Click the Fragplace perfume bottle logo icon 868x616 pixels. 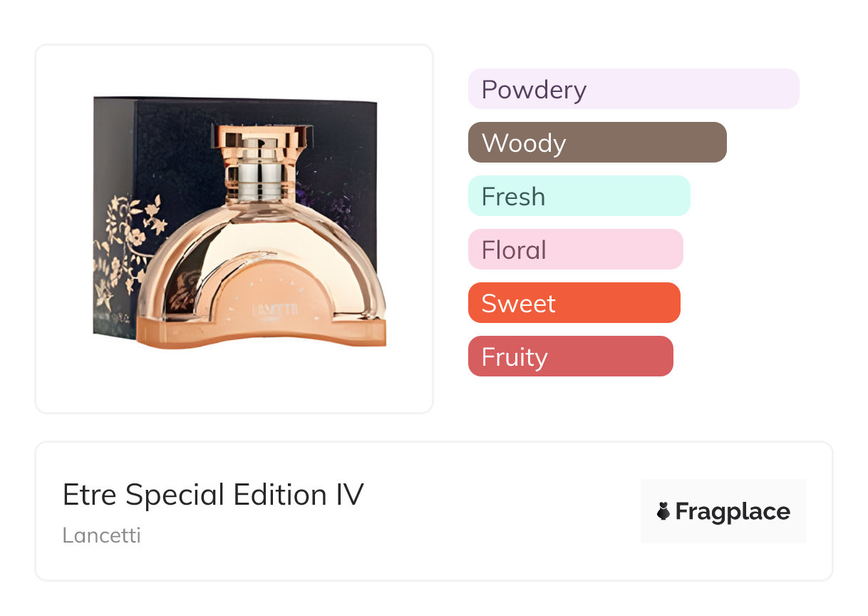(x=663, y=511)
